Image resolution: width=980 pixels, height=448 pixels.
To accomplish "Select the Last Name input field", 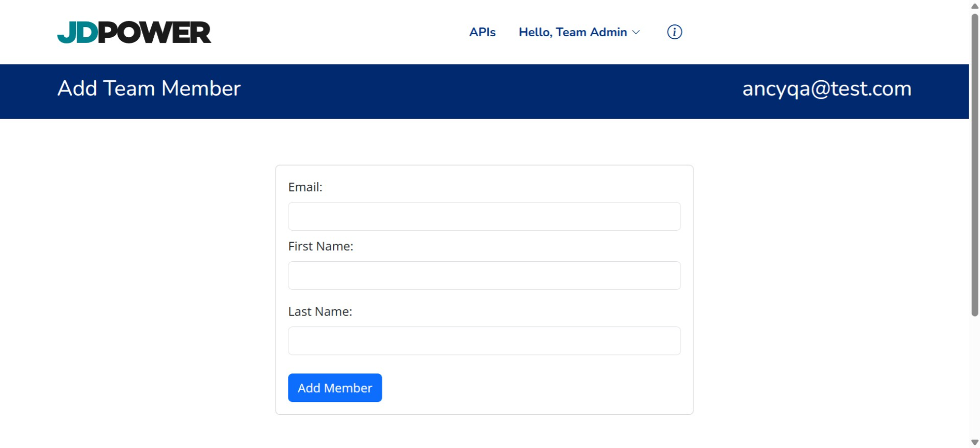I will tap(484, 341).
